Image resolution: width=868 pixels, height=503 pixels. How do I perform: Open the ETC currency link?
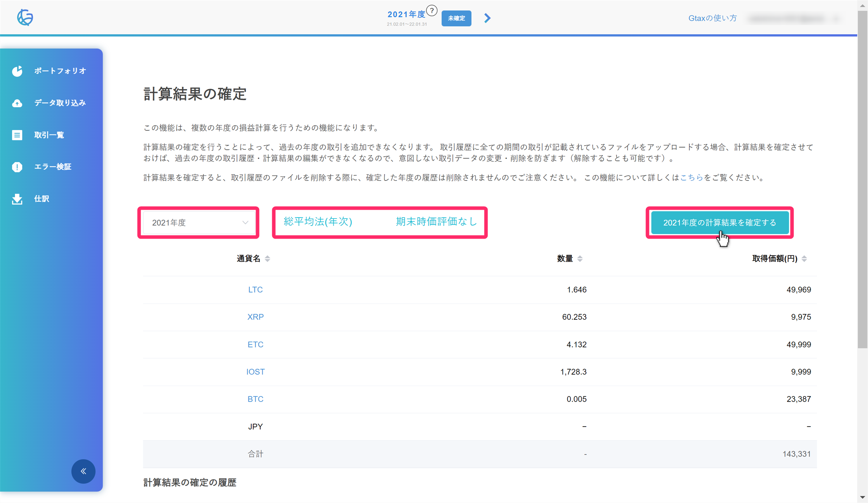(255, 344)
